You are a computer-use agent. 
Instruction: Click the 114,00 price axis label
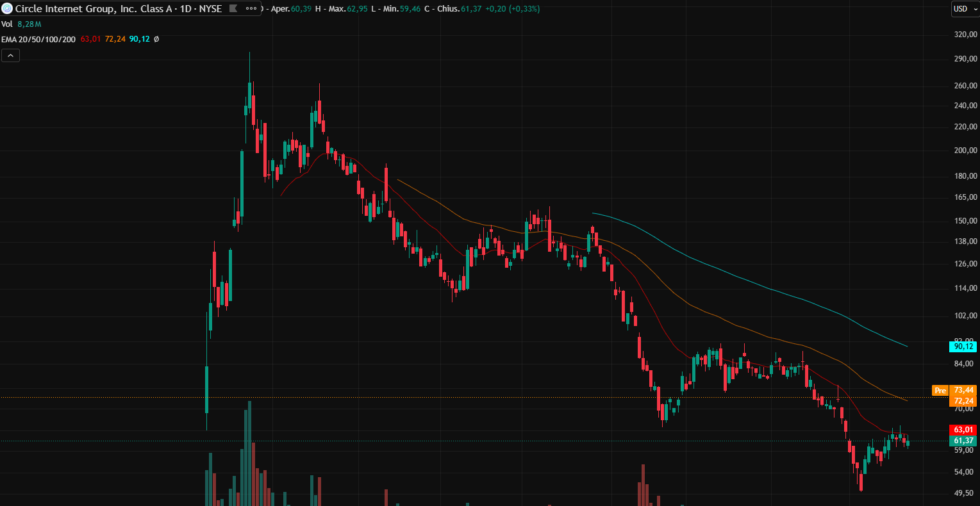click(965, 288)
